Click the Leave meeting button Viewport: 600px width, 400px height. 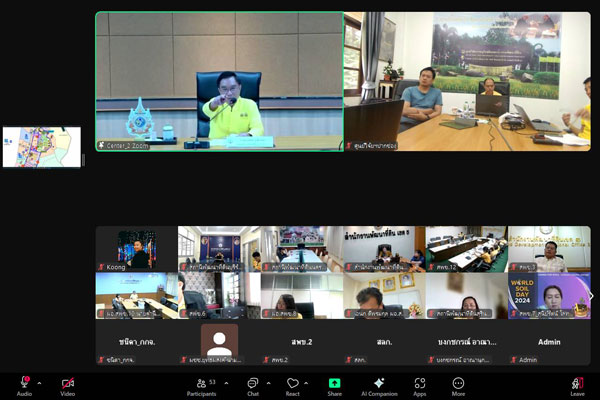[x=577, y=383]
